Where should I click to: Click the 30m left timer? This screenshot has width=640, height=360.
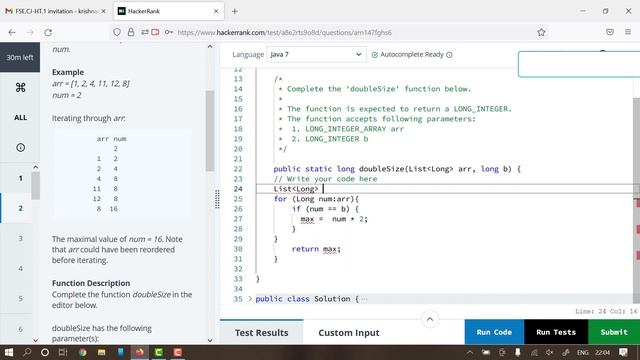[x=20, y=58]
